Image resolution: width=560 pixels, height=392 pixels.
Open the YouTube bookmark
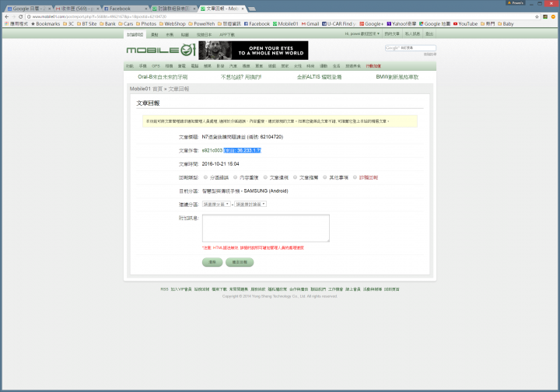tap(465, 24)
